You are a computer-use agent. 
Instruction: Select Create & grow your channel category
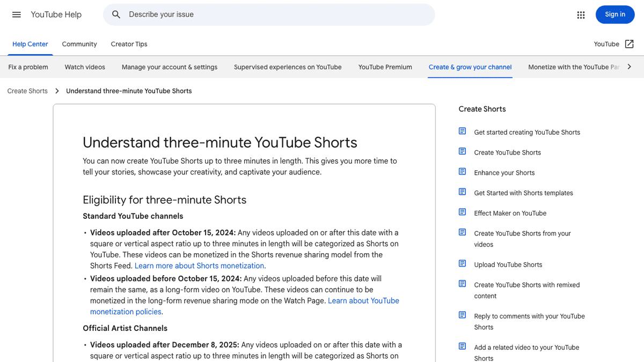[x=470, y=67]
